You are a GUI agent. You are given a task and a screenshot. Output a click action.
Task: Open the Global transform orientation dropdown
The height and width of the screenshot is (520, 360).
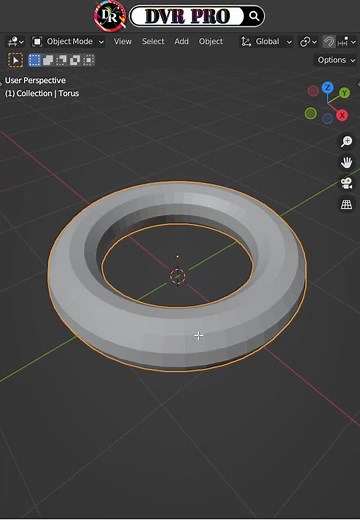tap(266, 42)
